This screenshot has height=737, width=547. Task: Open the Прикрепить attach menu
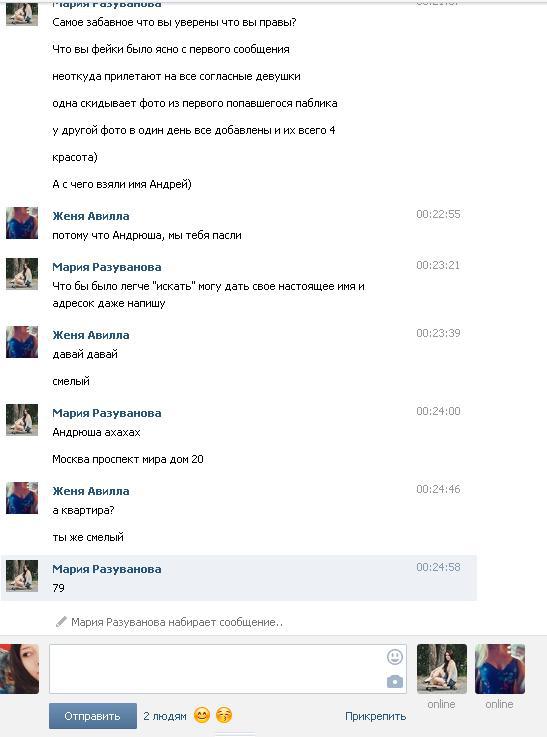click(x=375, y=716)
